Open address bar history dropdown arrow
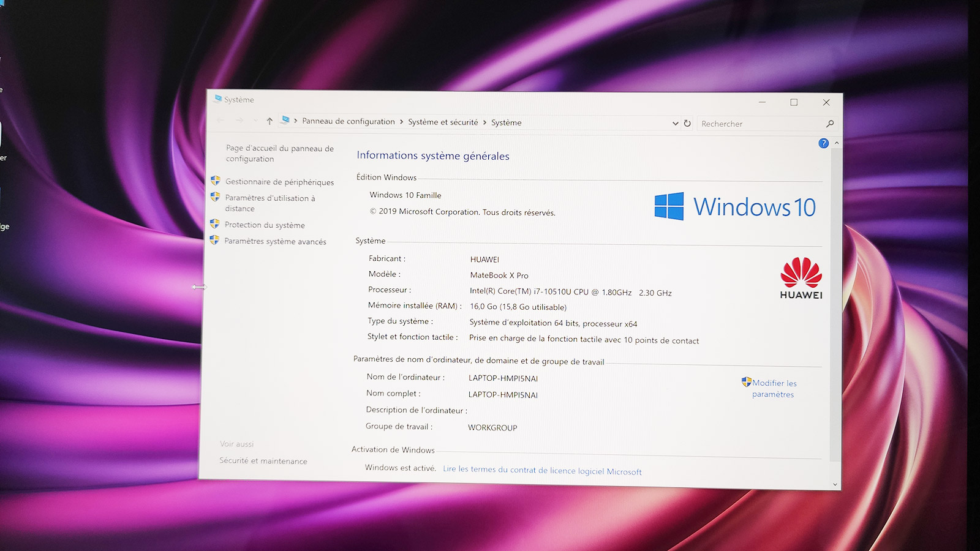This screenshot has width=980, height=551. coord(675,123)
